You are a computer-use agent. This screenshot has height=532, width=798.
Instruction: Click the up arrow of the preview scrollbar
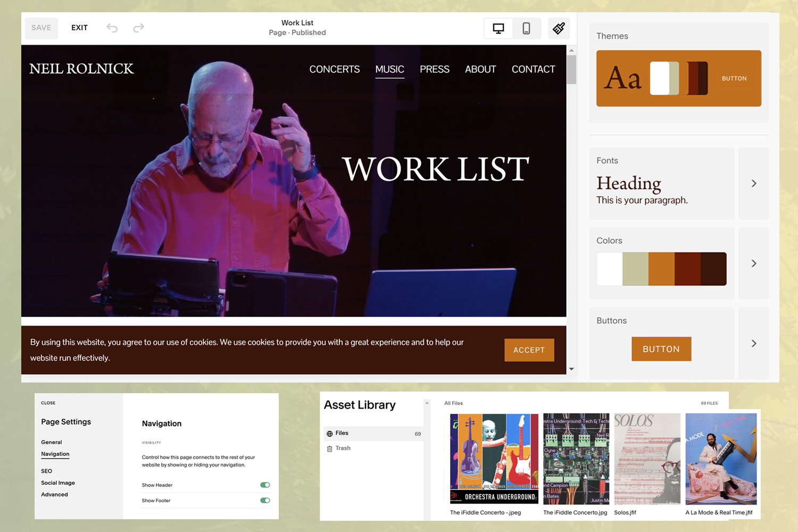click(x=571, y=50)
